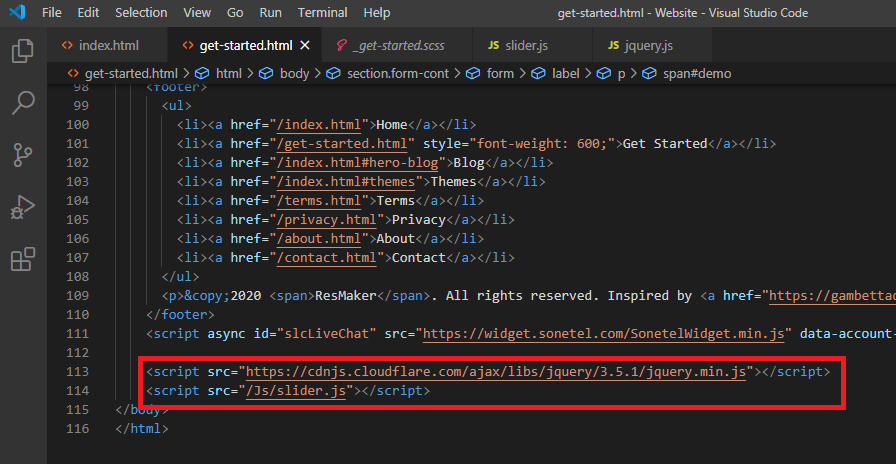Open the Help menu
Image resolution: width=896 pixels, height=464 pixels.
[x=377, y=13]
